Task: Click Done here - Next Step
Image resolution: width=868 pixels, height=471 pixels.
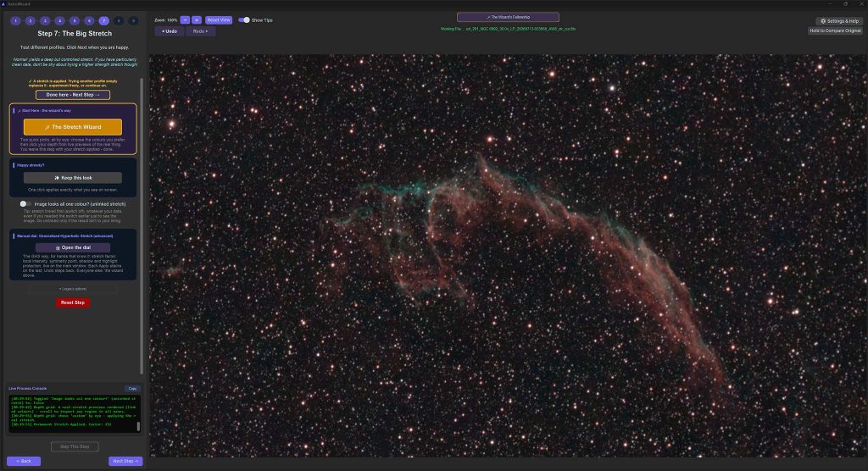Action: 73,95
